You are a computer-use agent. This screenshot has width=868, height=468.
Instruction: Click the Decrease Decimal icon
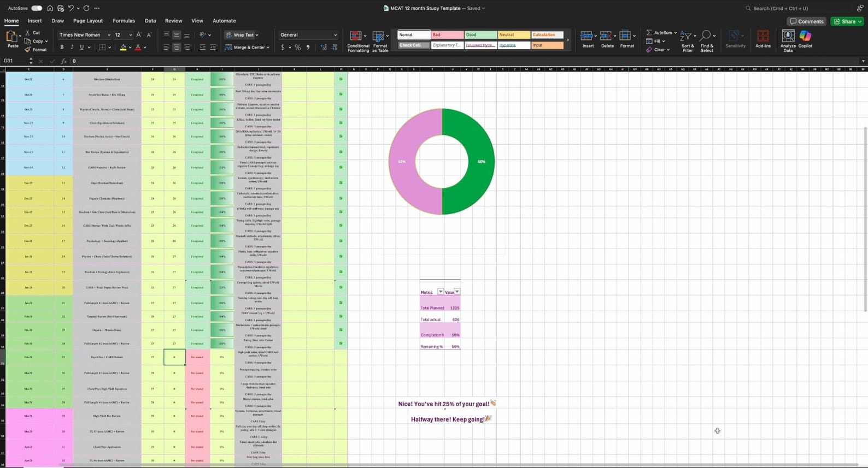tap(334, 48)
